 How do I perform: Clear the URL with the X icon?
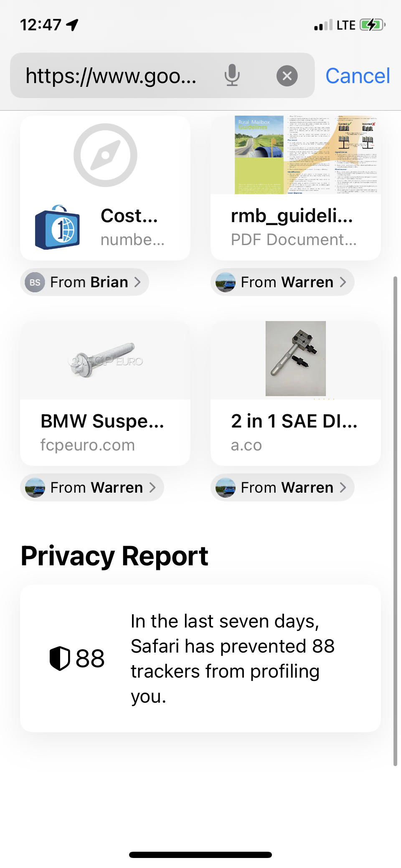pos(287,76)
